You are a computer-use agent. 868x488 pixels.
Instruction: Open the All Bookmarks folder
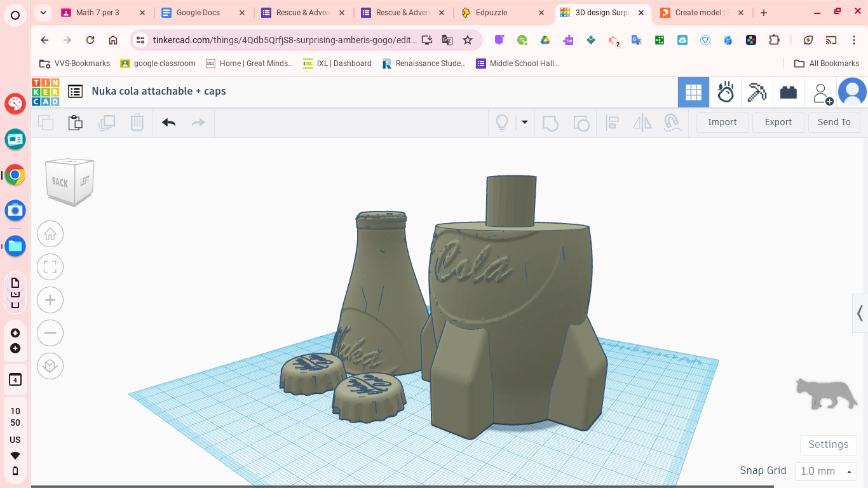827,64
